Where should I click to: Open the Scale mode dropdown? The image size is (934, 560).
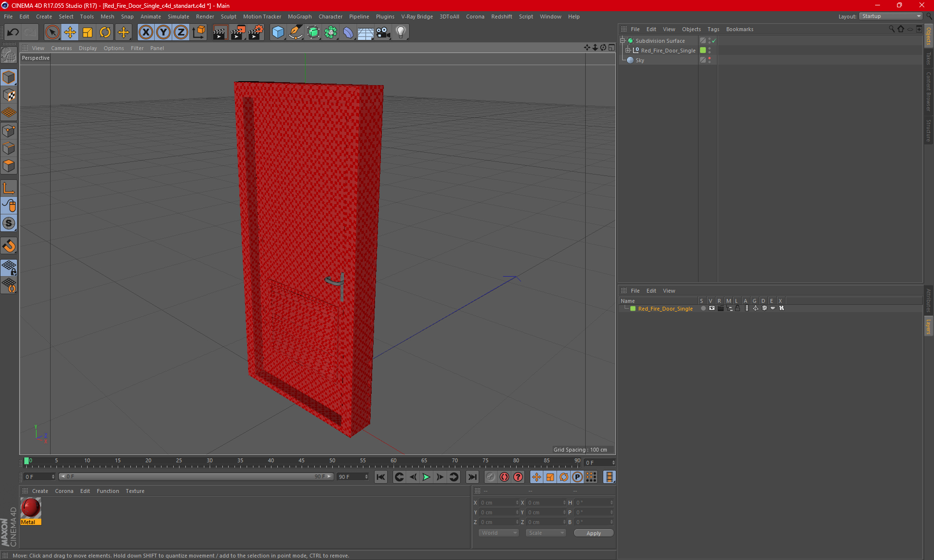point(546,533)
